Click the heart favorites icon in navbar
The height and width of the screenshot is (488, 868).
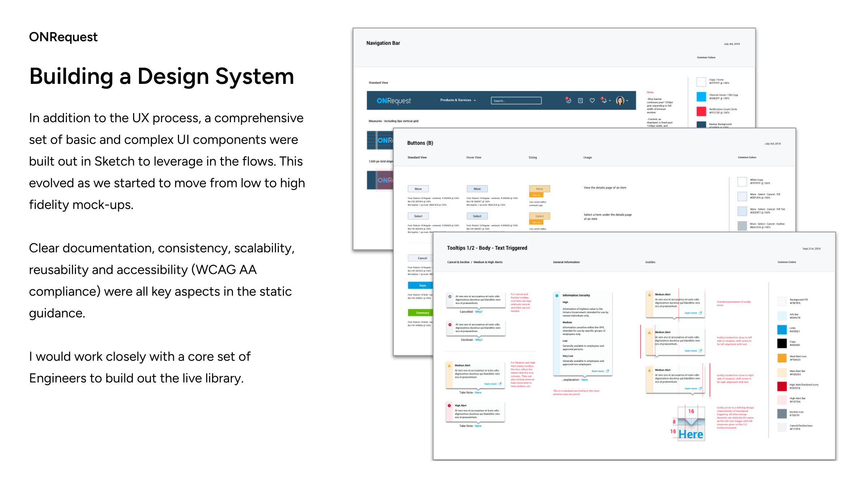(x=592, y=100)
